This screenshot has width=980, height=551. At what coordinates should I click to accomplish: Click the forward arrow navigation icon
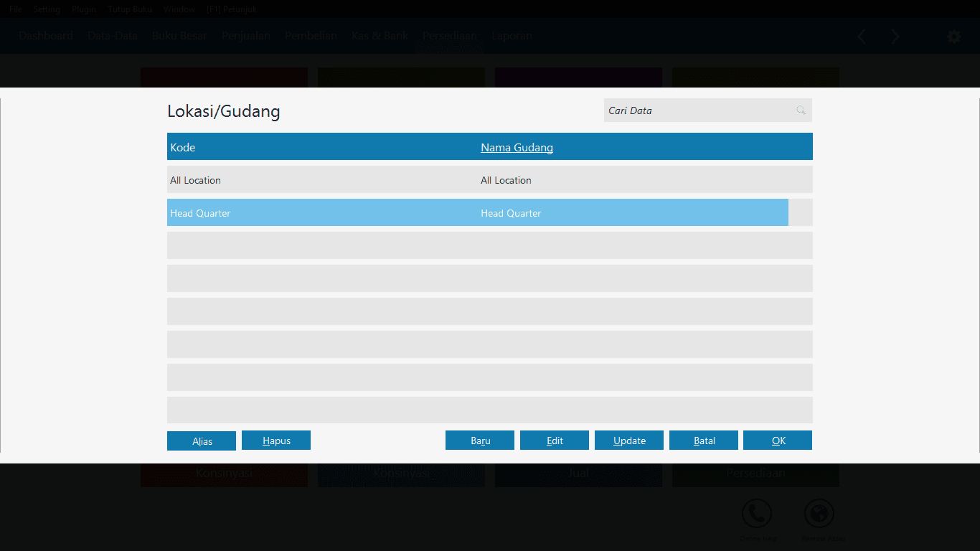point(895,37)
